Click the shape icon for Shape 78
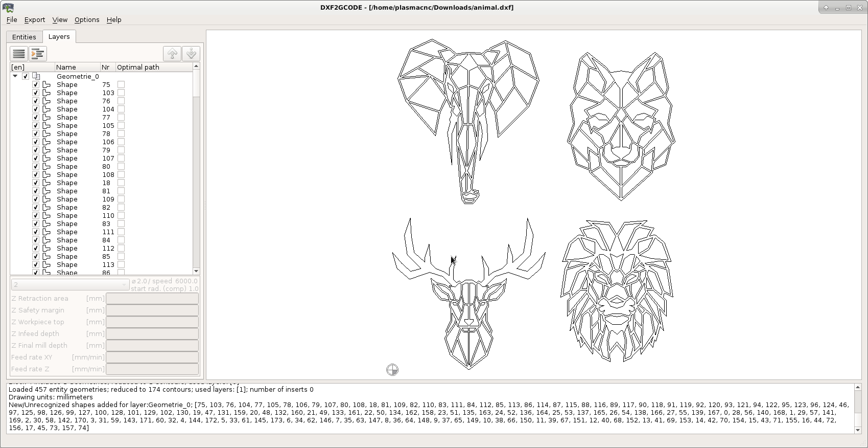The width and height of the screenshot is (868, 448). tap(46, 133)
